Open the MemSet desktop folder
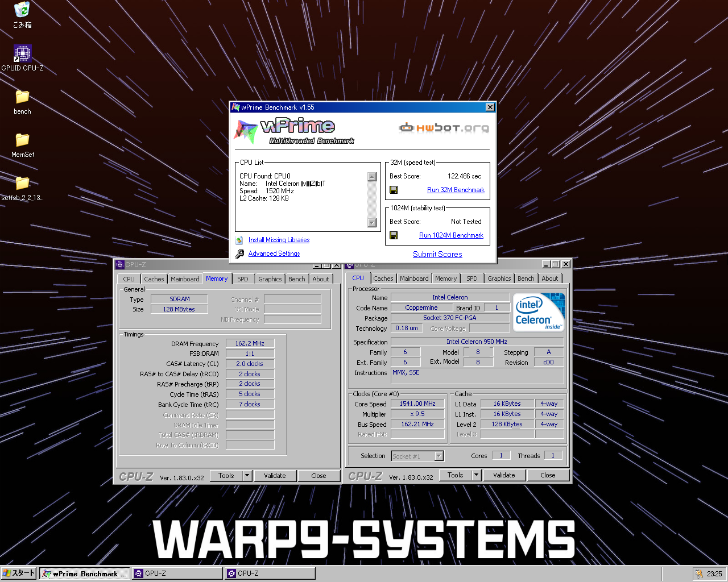The image size is (728, 582). pyautogui.click(x=22, y=140)
